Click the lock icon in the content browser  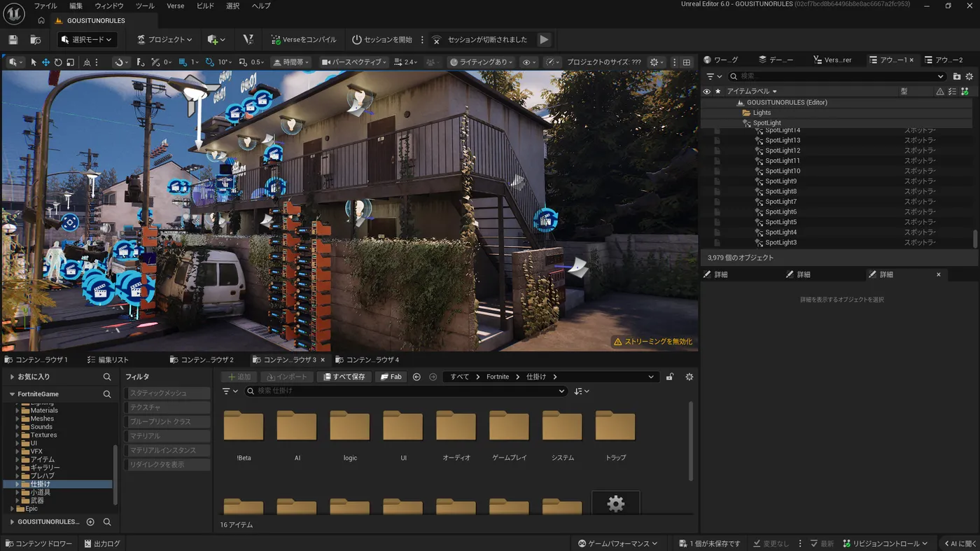pyautogui.click(x=670, y=377)
